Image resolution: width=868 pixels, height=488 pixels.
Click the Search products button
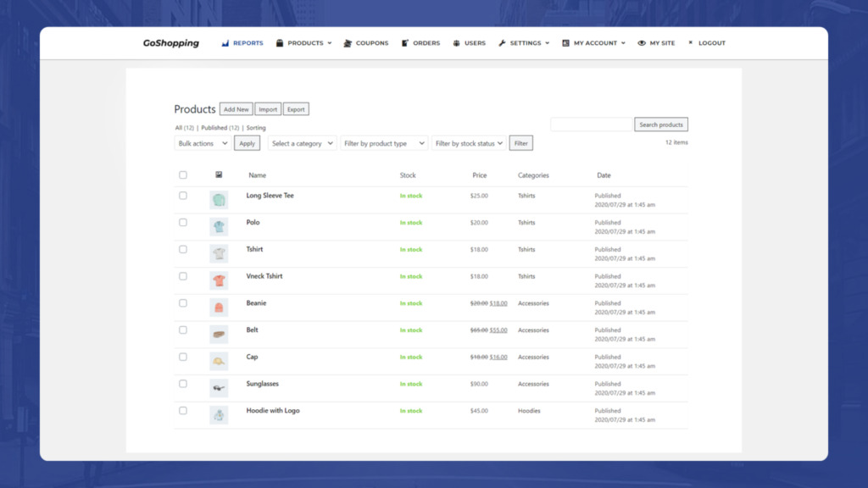(661, 125)
